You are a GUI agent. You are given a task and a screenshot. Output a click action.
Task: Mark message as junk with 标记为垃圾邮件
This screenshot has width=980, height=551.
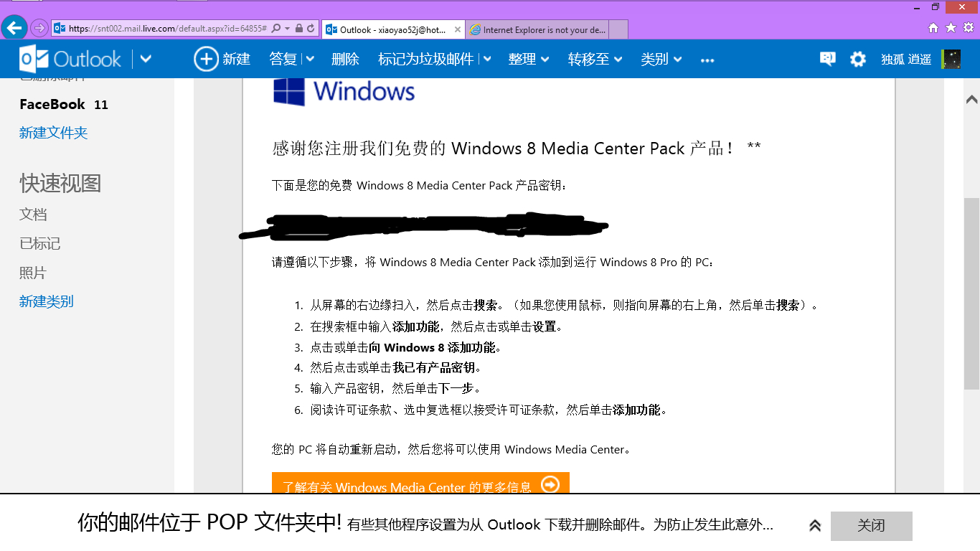point(426,59)
